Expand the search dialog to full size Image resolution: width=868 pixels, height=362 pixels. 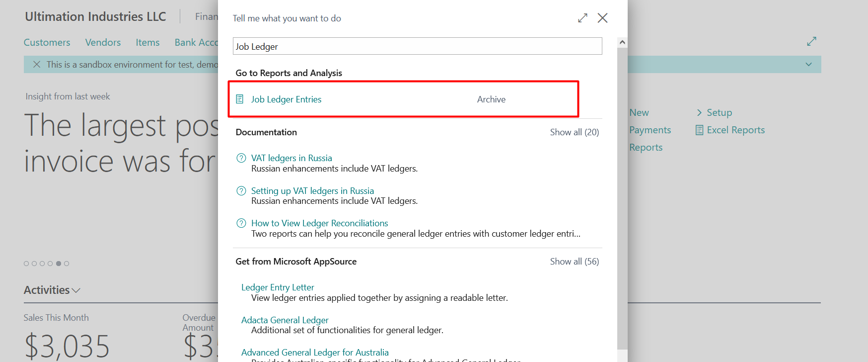(582, 18)
